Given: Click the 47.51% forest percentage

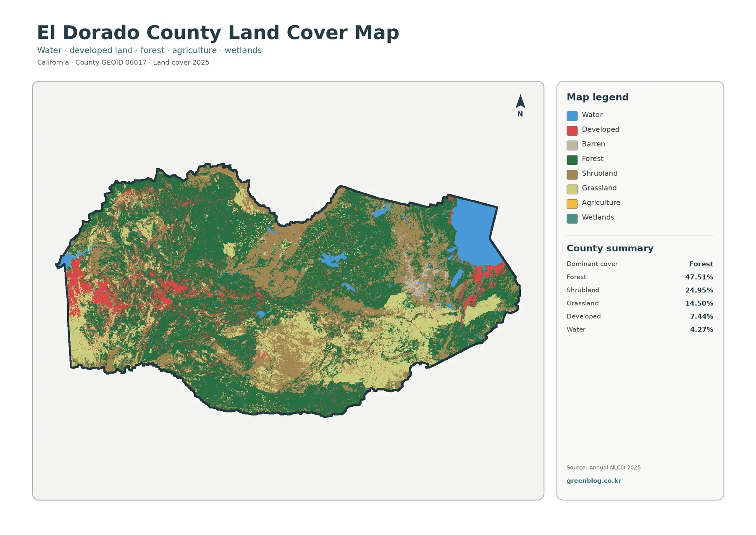Looking at the screenshot, I should (x=699, y=277).
